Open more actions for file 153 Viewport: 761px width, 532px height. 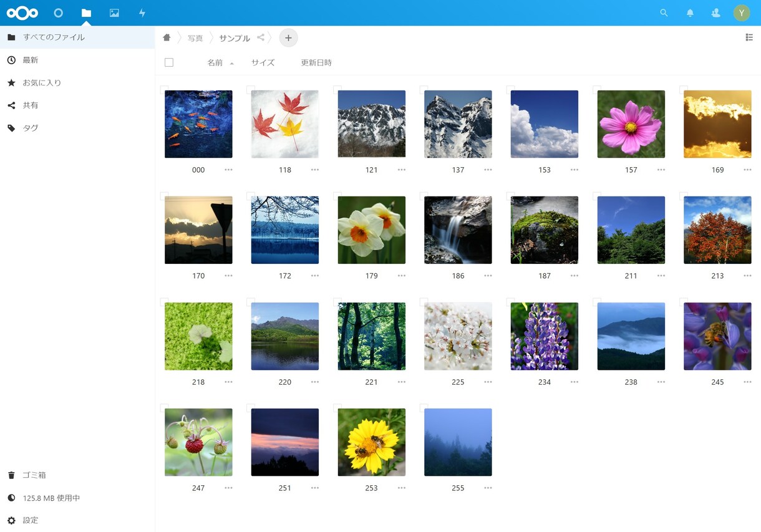(574, 170)
